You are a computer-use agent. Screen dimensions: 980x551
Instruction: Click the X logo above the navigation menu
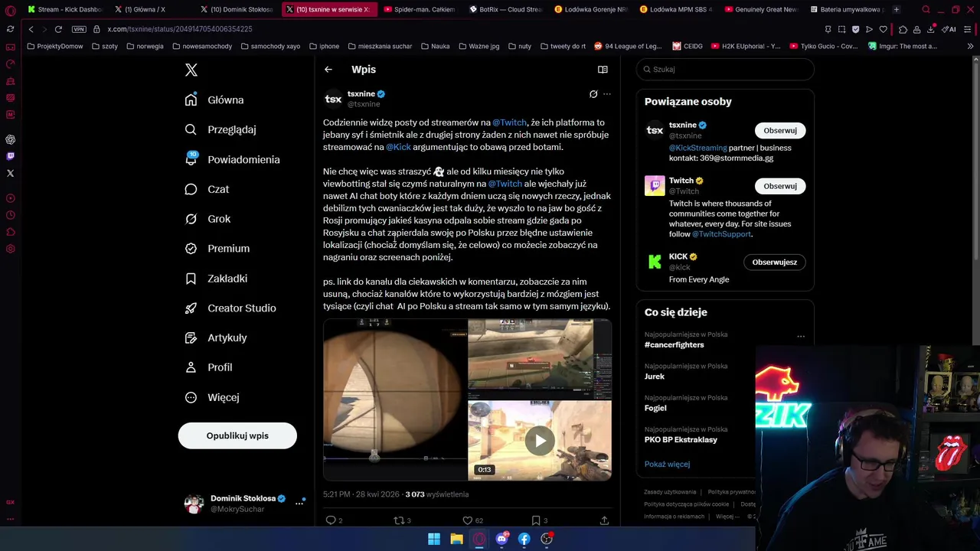[191, 70]
